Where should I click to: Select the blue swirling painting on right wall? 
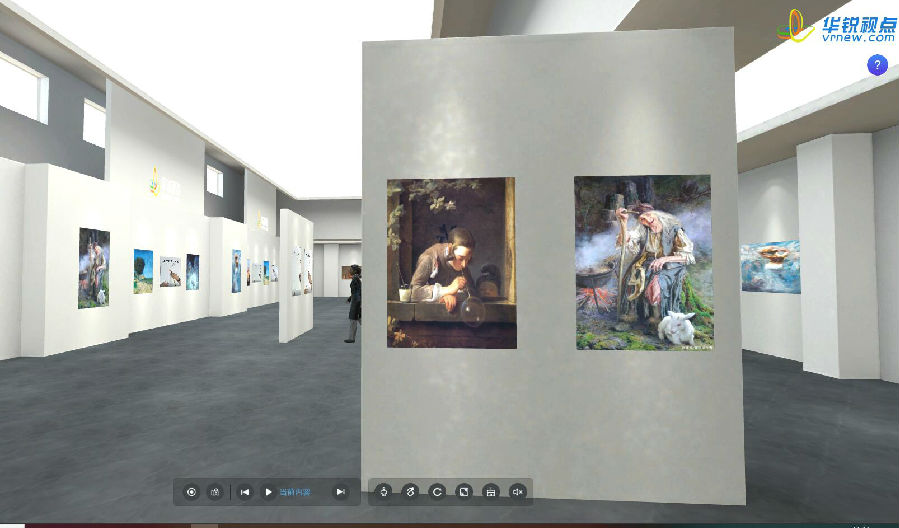click(x=770, y=267)
